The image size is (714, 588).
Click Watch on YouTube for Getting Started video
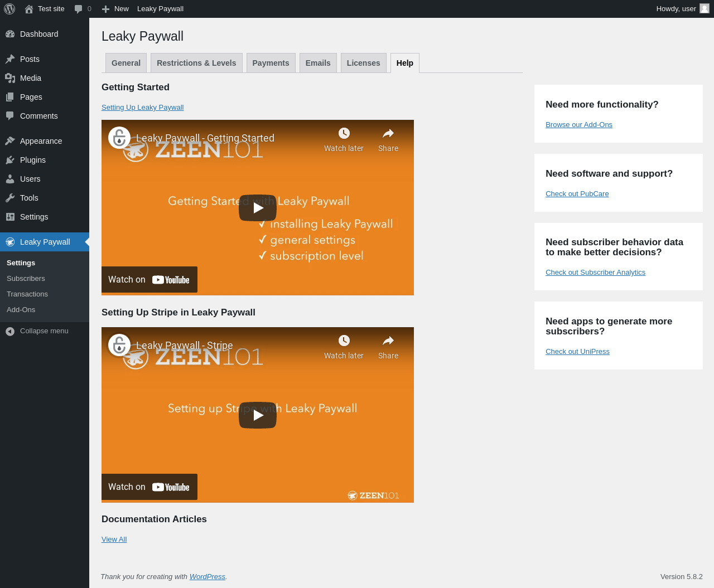click(x=149, y=280)
